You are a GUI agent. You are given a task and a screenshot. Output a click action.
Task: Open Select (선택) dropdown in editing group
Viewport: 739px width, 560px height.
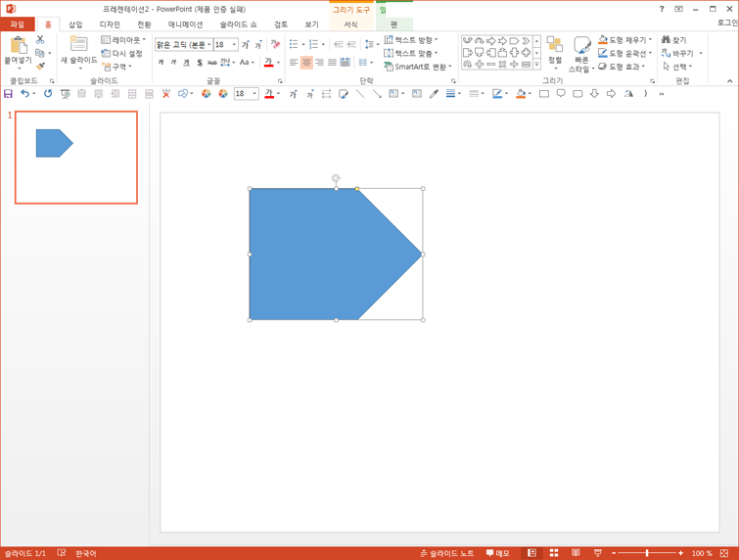click(x=677, y=67)
